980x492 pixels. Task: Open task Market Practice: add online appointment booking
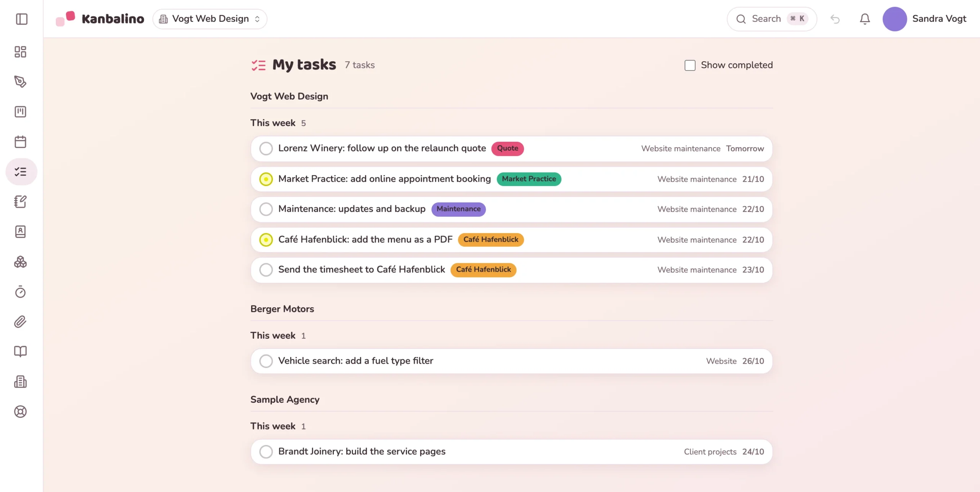point(511,179)
